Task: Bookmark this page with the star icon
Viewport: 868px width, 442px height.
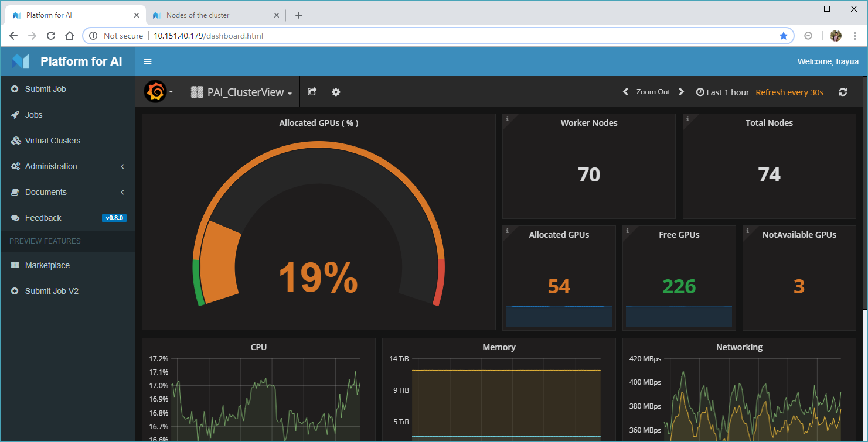Action: click(x=784, y=36)
